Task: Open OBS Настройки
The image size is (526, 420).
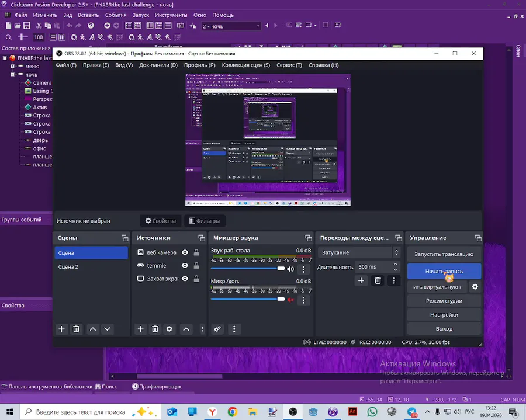Action: coord(444,315)
